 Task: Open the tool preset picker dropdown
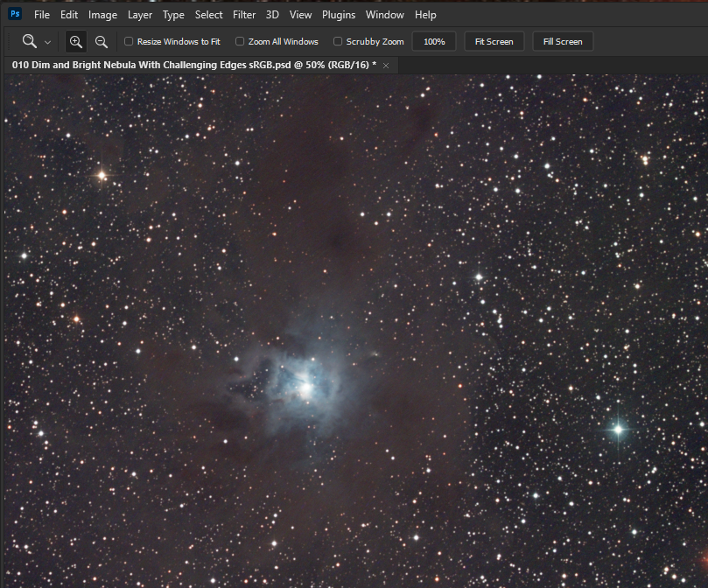pyautogui.click(x=47, y=40)
